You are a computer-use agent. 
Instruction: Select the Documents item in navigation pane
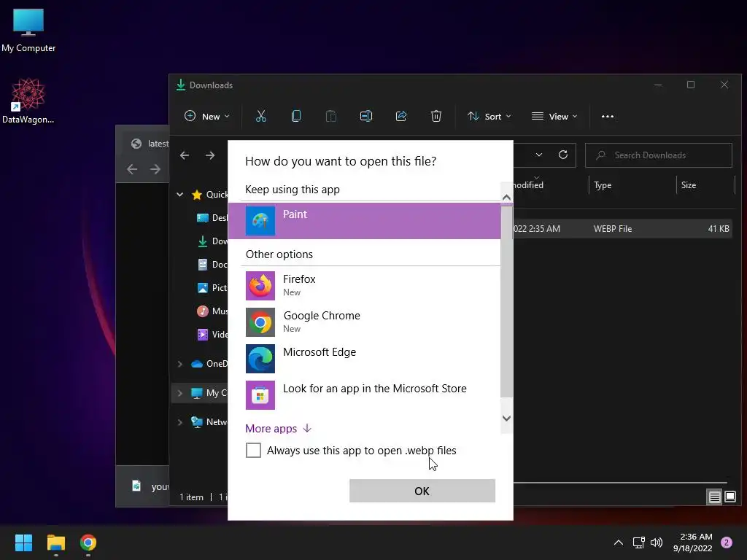click(212, 264)
